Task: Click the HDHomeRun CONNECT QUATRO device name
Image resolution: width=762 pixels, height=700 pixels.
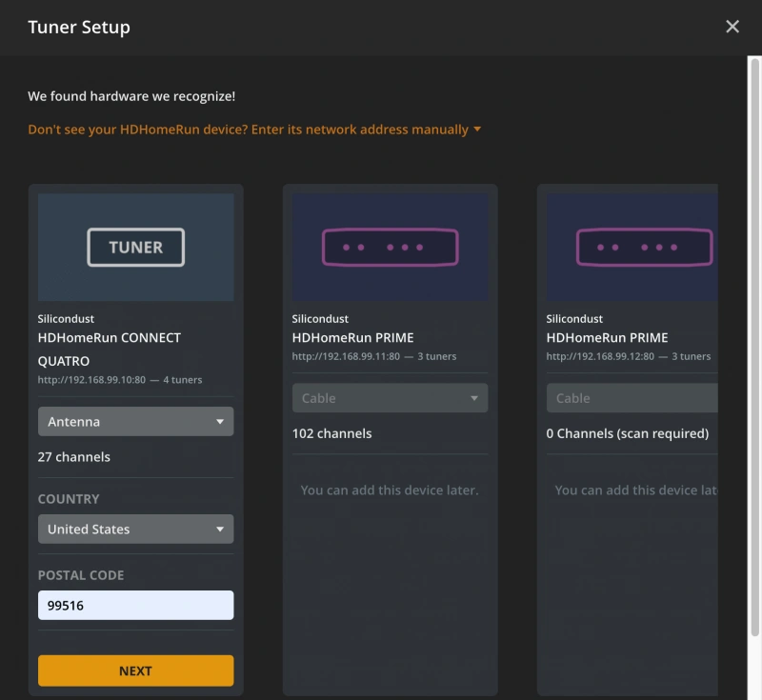Action: click(110, 350)
